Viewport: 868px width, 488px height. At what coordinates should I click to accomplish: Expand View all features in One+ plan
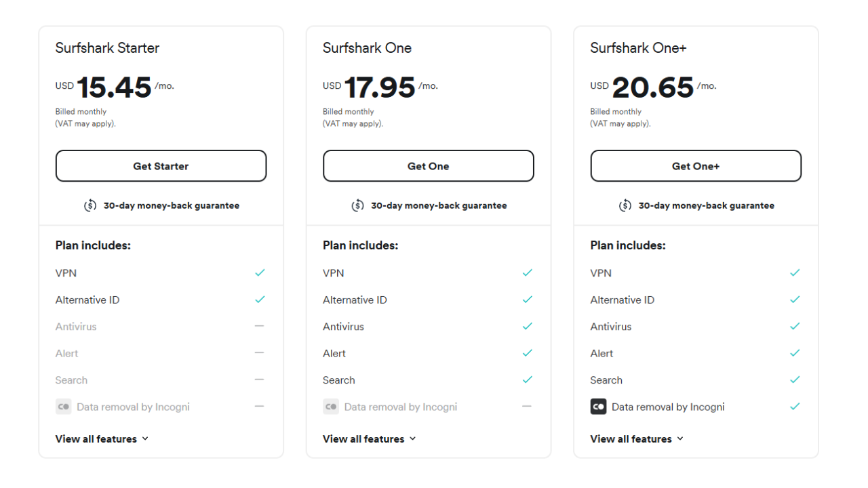click(637, 439)
